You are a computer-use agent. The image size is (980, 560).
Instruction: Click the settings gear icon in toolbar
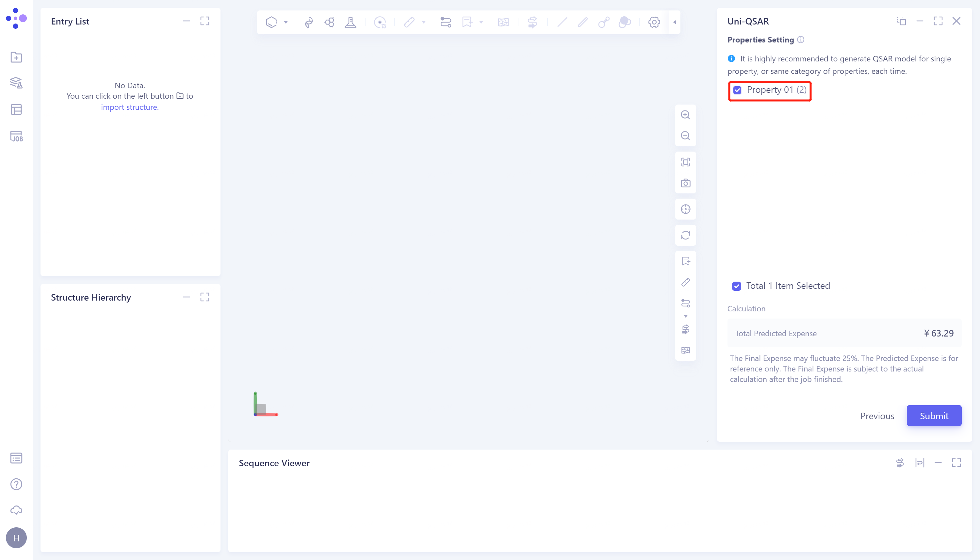(653, 22)
